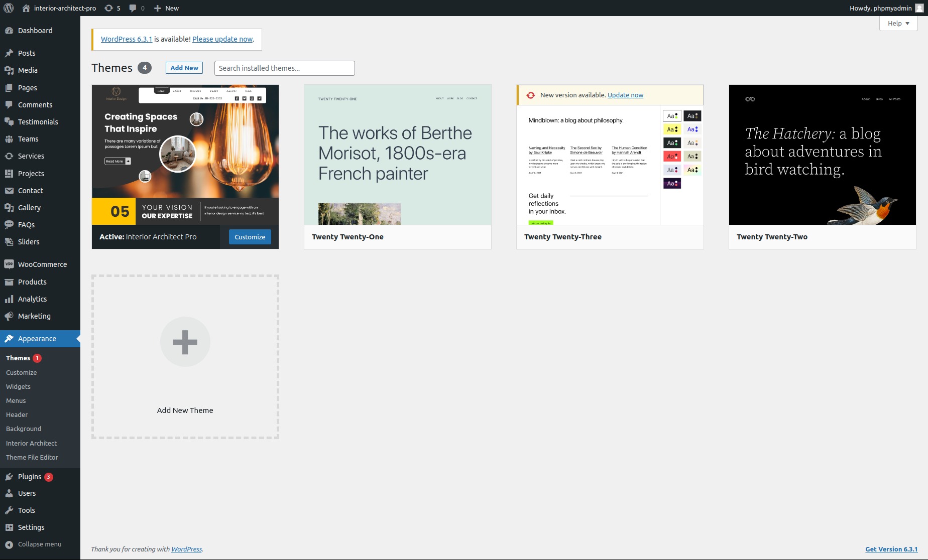The width and height of the screenshot is (928, 560).
Task: Click the Contact envelope icon
Action: point(9,191)
